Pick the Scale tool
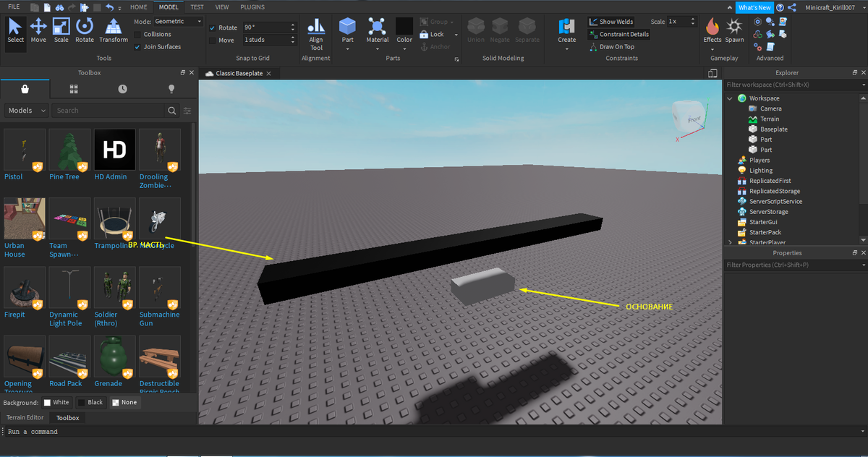The width and height of the screenshot is (868, 457). point(61,30)
